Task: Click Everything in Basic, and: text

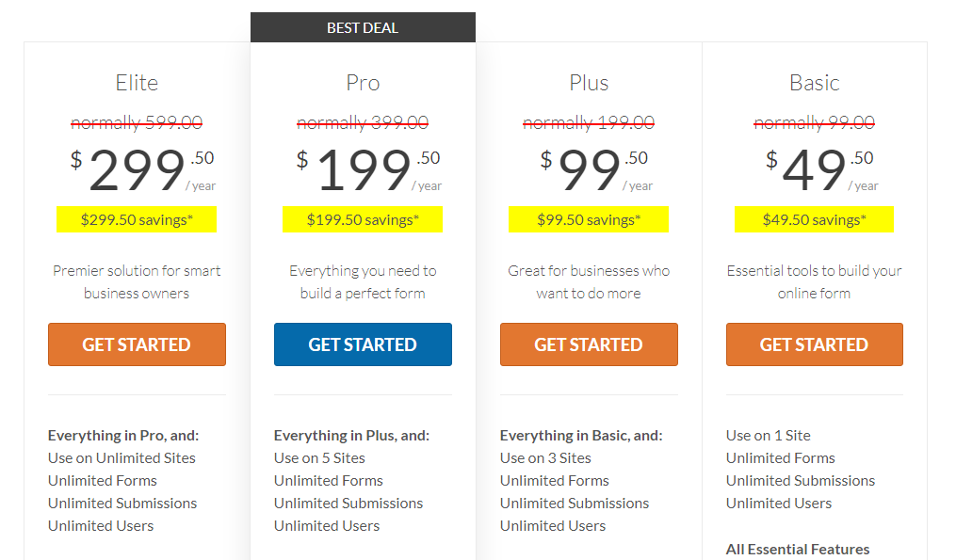Action: point(581,436)
